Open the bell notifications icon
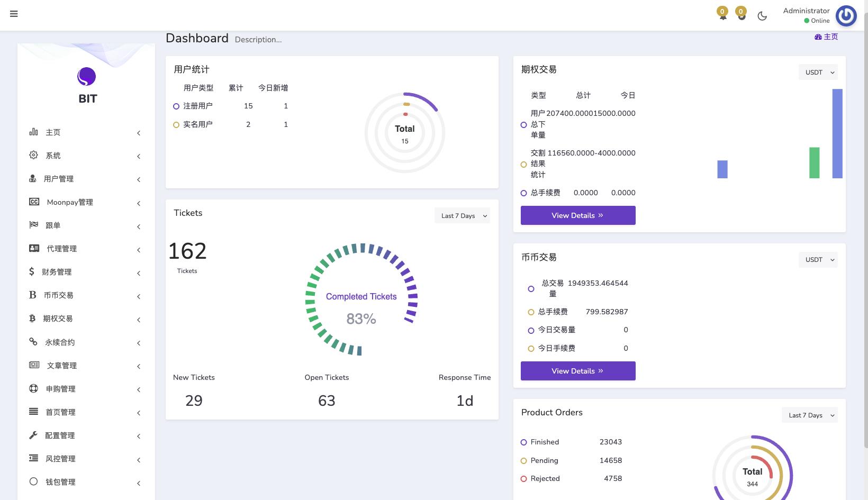868x500 pixels. [722, 16]
